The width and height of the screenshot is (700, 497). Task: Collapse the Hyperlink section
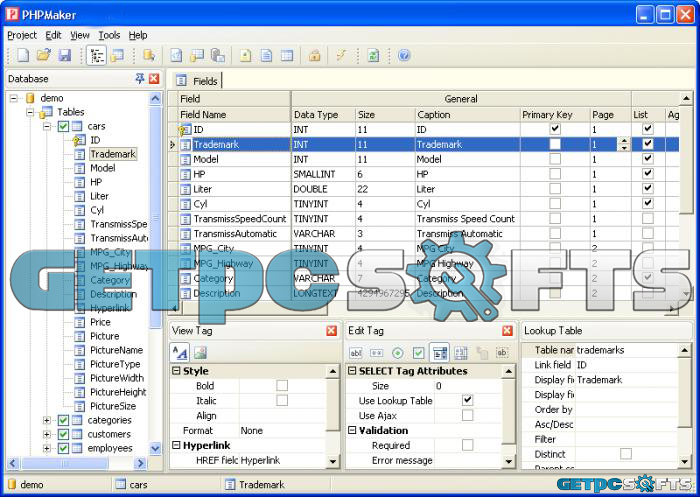[x=176, y=445]
